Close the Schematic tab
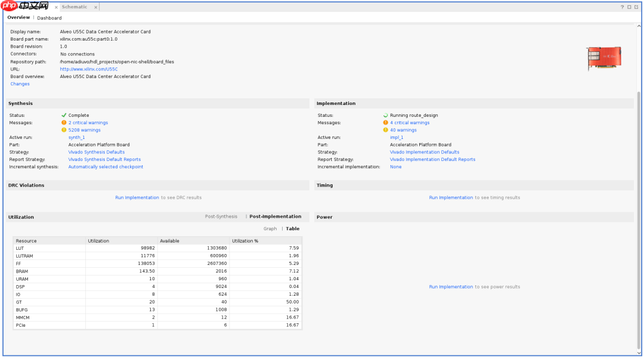644x359 pixels. point(96,7)
